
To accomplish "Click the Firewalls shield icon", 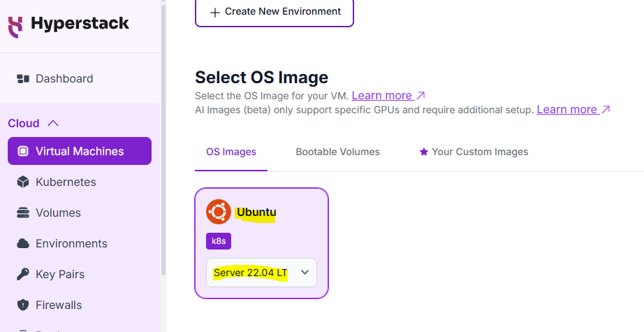I will (22, 305).
